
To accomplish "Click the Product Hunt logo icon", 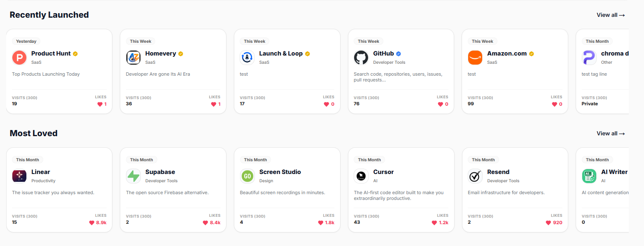I will pyautogui.click(x=19, y=58).
